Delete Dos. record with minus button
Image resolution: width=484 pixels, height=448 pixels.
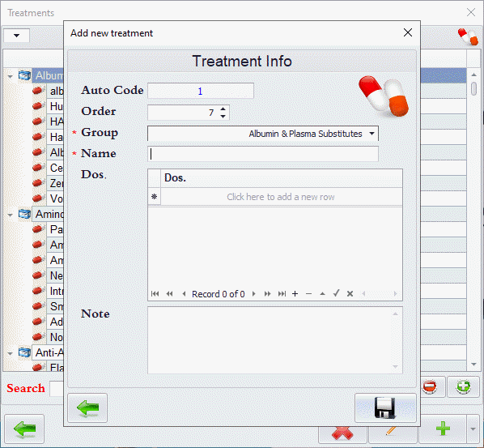click(x=308, y=294)
